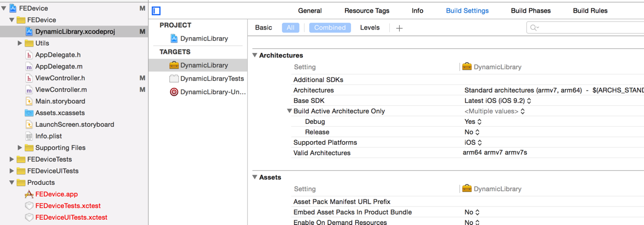
Task: Show the Basic build settings
Action: [263, 27]
